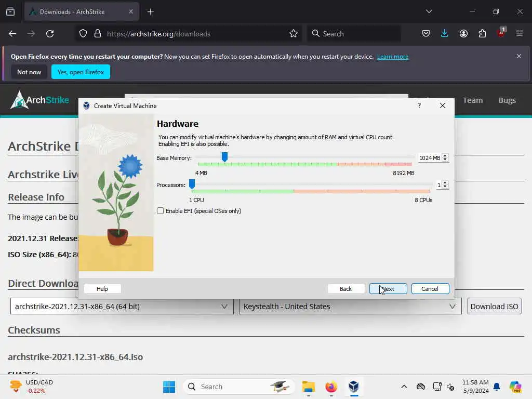Increase processor count with up arrow
Image resolution: width=532 pixels, height=399 pixels.
445,183
